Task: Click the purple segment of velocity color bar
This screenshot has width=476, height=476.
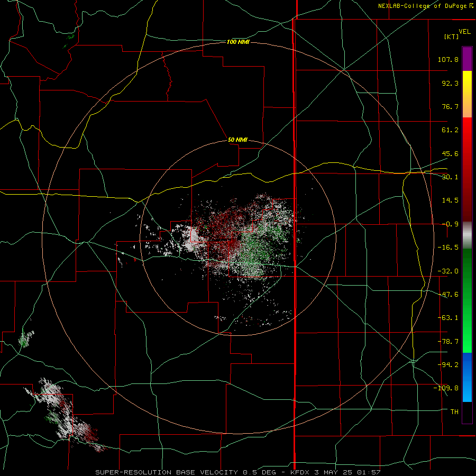Action: (467, 59)
